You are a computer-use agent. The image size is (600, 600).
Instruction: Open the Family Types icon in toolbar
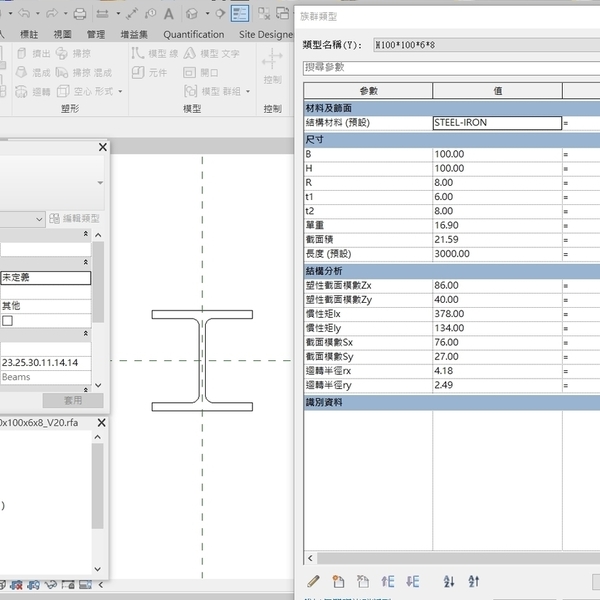coord(241,13)
